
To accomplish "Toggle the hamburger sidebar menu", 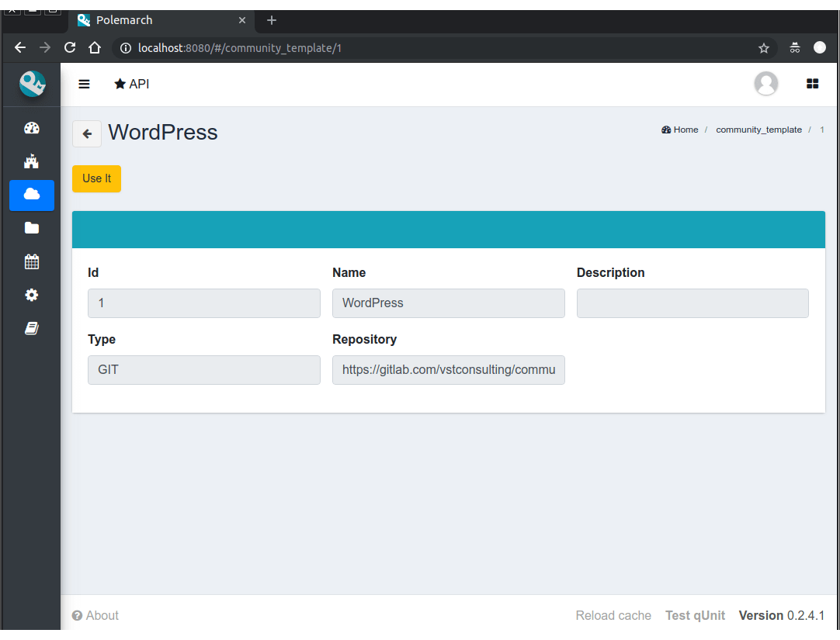I will coord(84,84).
